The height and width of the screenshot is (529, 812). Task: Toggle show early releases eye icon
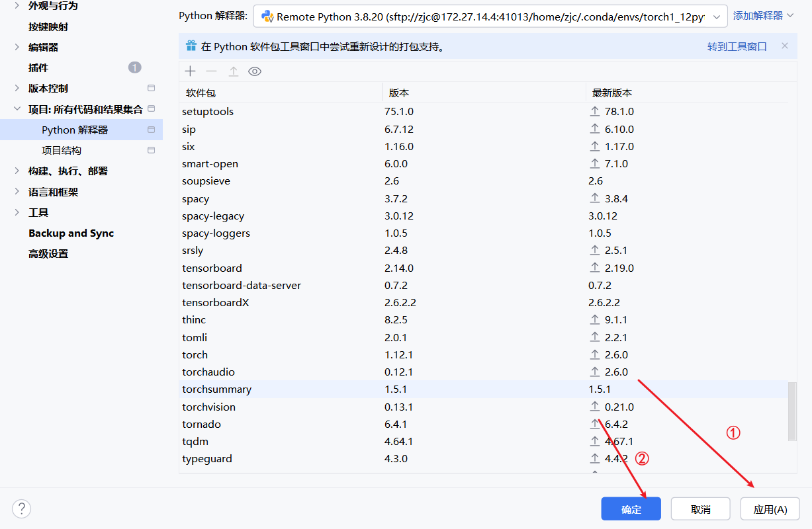(x=255, y=71)
